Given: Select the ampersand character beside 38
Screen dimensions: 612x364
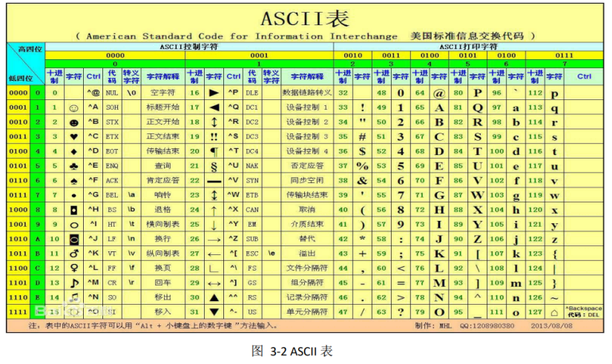Looking at the screenshot, I should click(x=362, y=181).
